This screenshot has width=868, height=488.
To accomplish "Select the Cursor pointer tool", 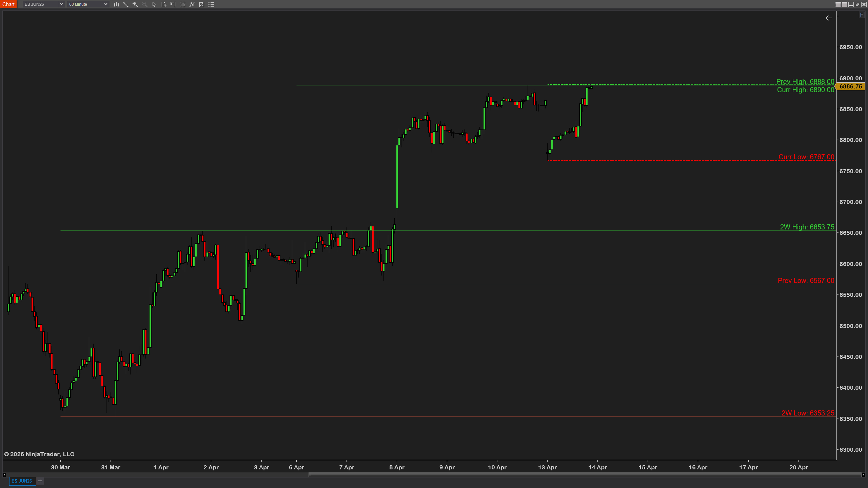I will pos(154,4).
